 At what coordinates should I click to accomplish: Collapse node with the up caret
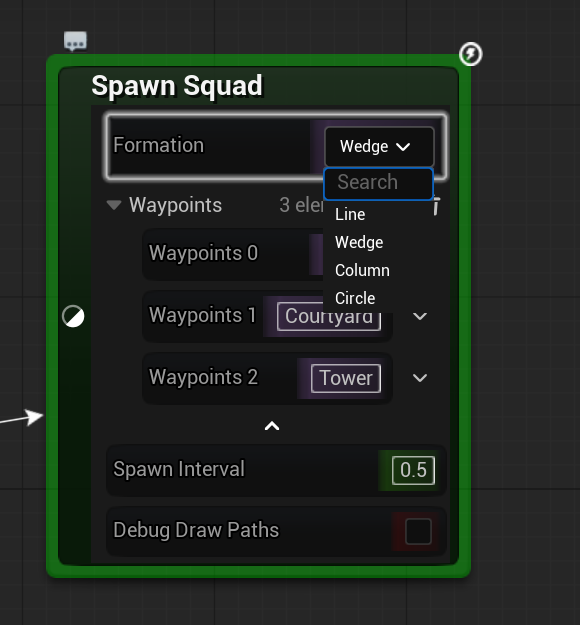coord(272,426)
